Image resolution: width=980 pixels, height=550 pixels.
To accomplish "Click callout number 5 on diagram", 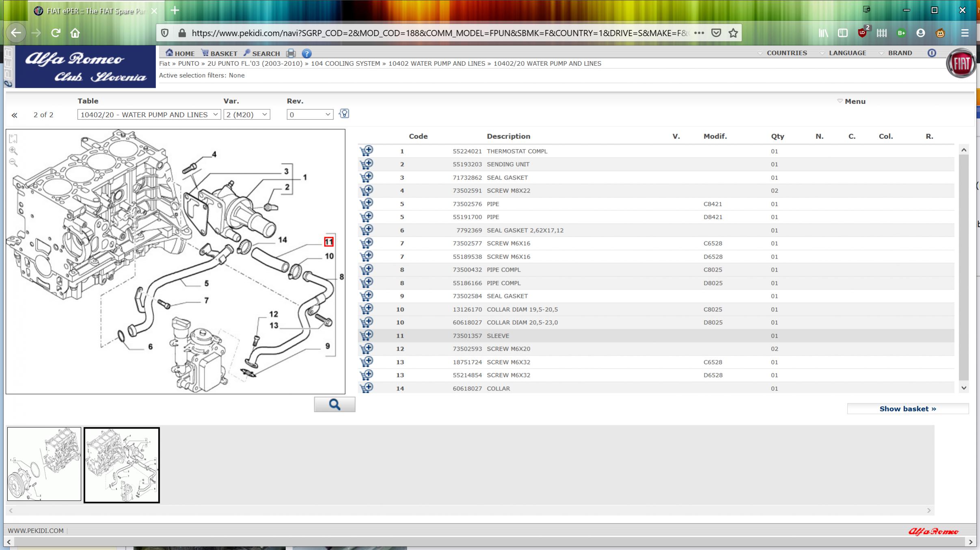I will click(207, 283).
